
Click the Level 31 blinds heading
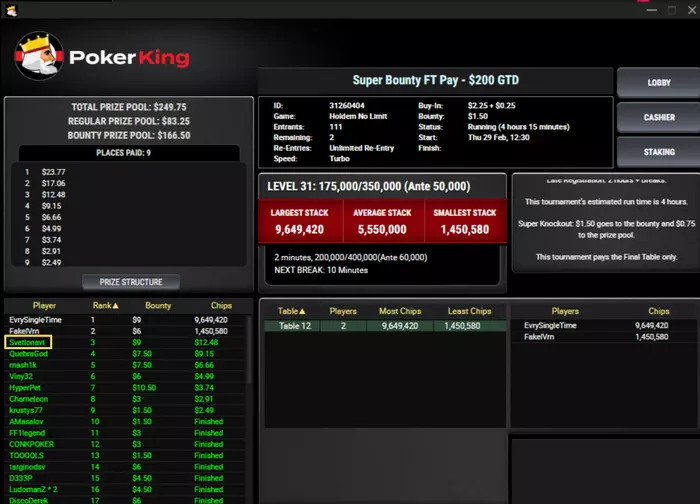[x=368, y=187]
